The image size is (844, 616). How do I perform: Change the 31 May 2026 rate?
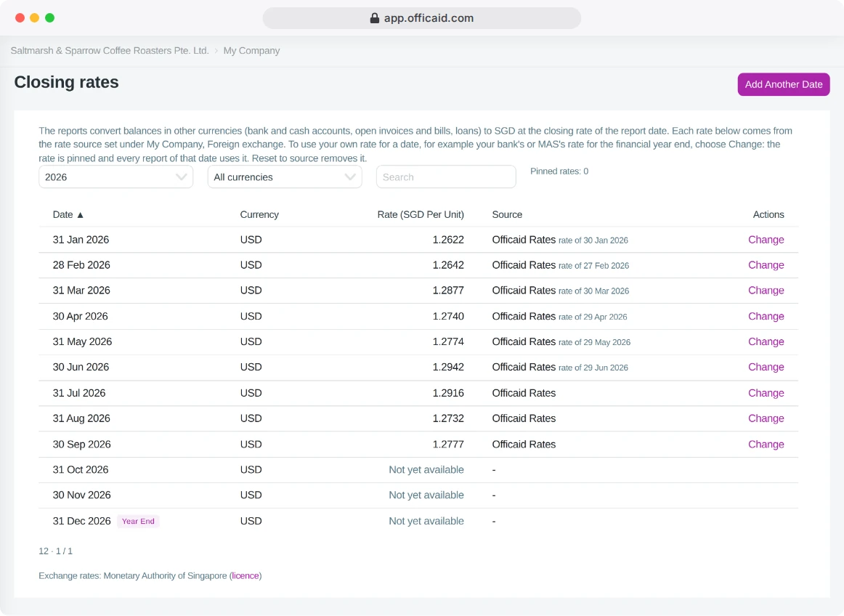[766, 341]
